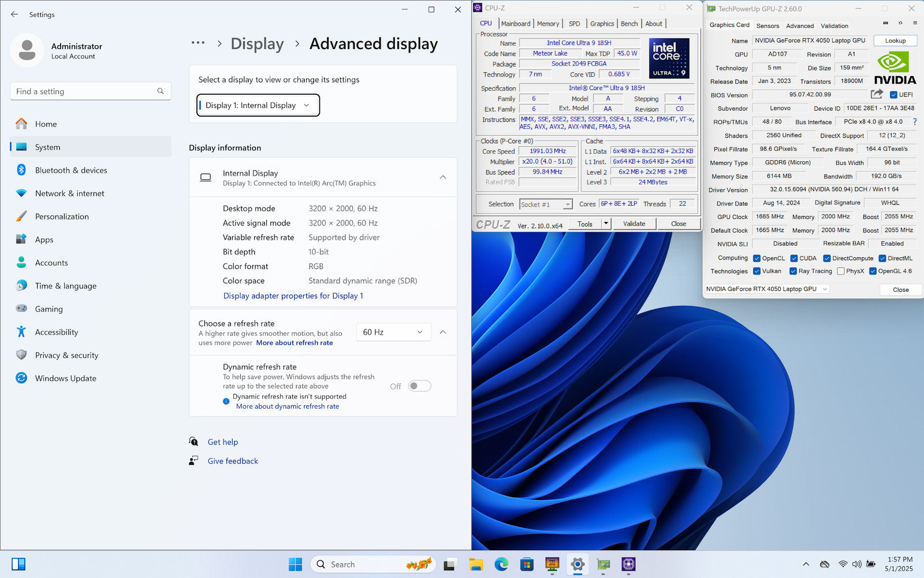924x578 pixels.
Task: Click the Validate button in CPU-Z
Action: point(634,224)
